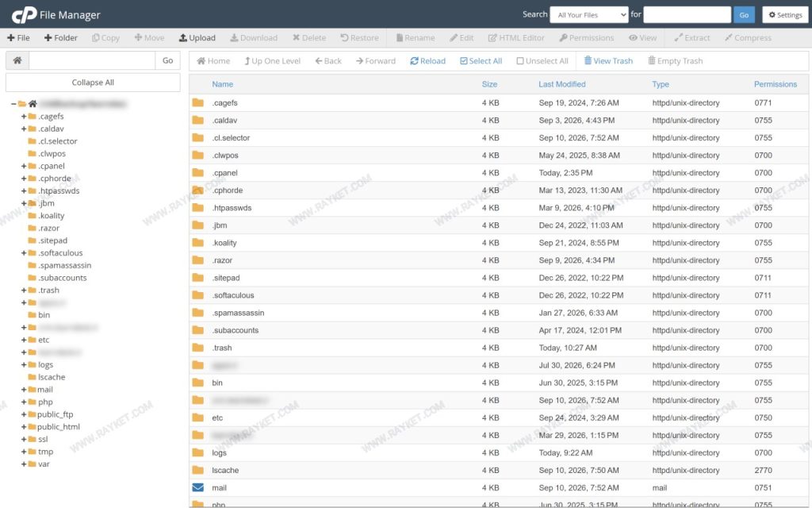Click the Restore toolbar item
The height and width of the screenshot is (508, 812).
click(359, 38)
